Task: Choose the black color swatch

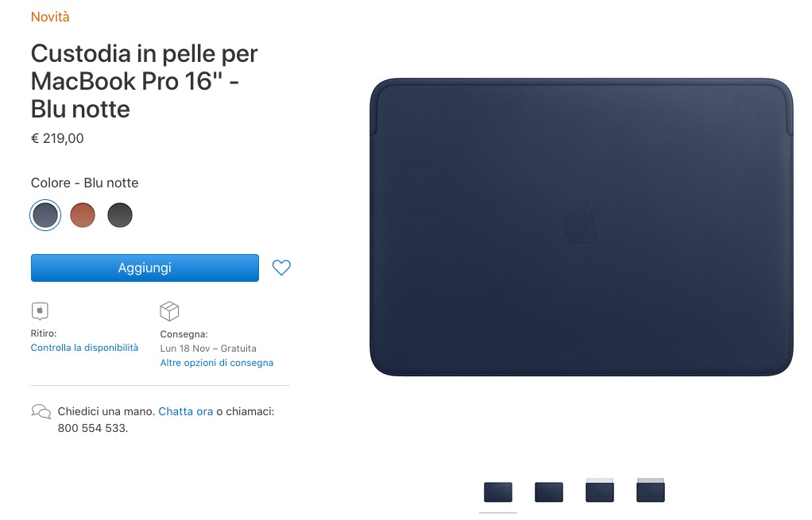Action: tap(120, 214)
